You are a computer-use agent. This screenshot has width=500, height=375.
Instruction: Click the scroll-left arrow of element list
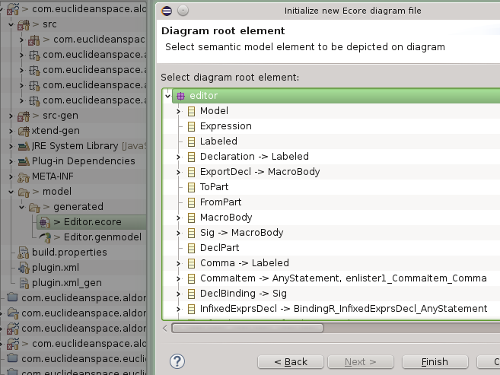point(165,328)
